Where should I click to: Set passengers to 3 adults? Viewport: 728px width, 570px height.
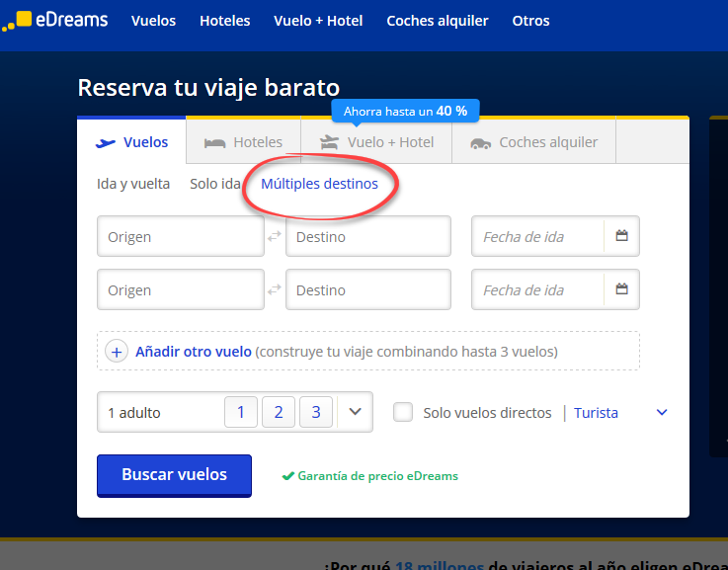pos(316,412)
